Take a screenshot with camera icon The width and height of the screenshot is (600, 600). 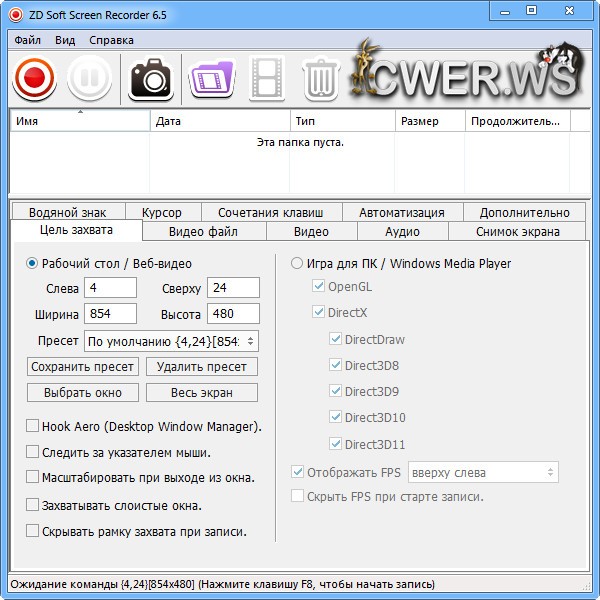click(x=152, y=79)
